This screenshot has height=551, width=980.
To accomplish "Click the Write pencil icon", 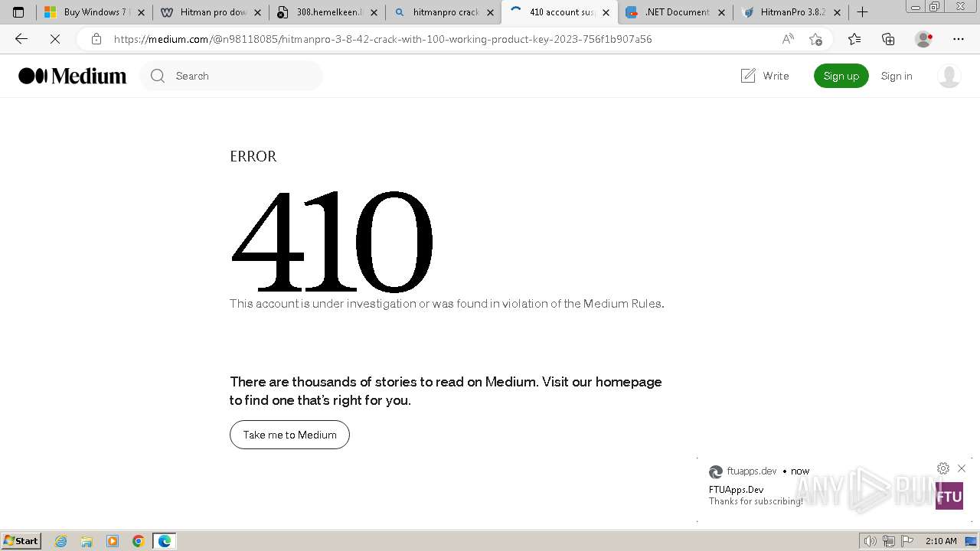I will point(748,76).
